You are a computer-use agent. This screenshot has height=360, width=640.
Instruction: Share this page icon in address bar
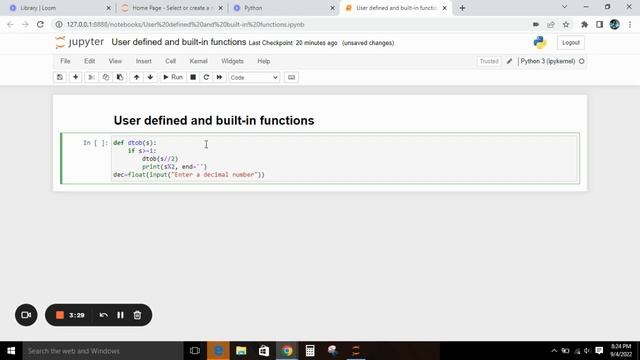coord(551,24)
